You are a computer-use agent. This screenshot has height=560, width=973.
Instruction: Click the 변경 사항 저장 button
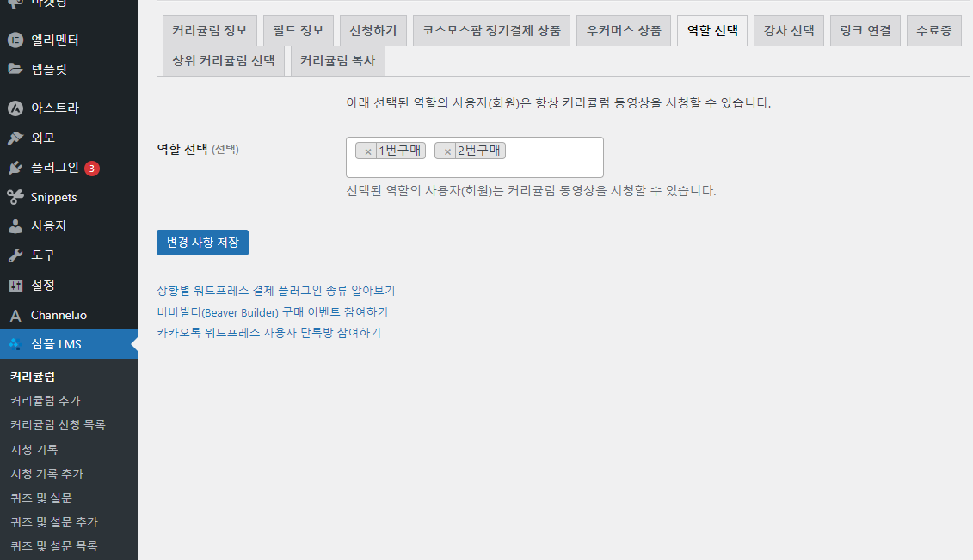pos(202,243)
